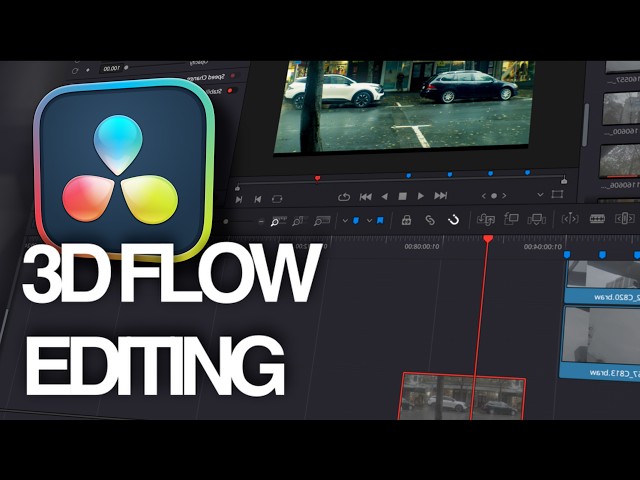The width and height of the screenshot is (640, 480).
Task: Open the chevron dropdown beside the viewer frame icon
Action: pyautogui.click(x=540, y=195)
